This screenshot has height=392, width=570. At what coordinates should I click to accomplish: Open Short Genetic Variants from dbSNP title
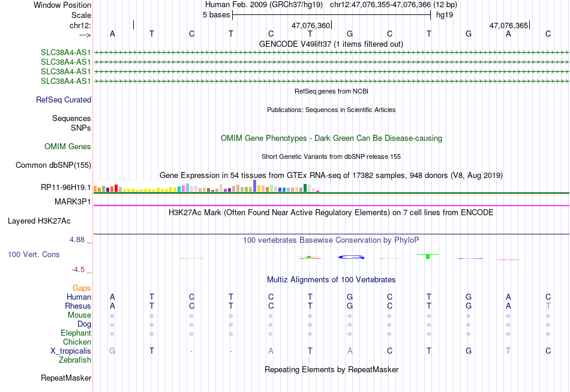(331, 156)
